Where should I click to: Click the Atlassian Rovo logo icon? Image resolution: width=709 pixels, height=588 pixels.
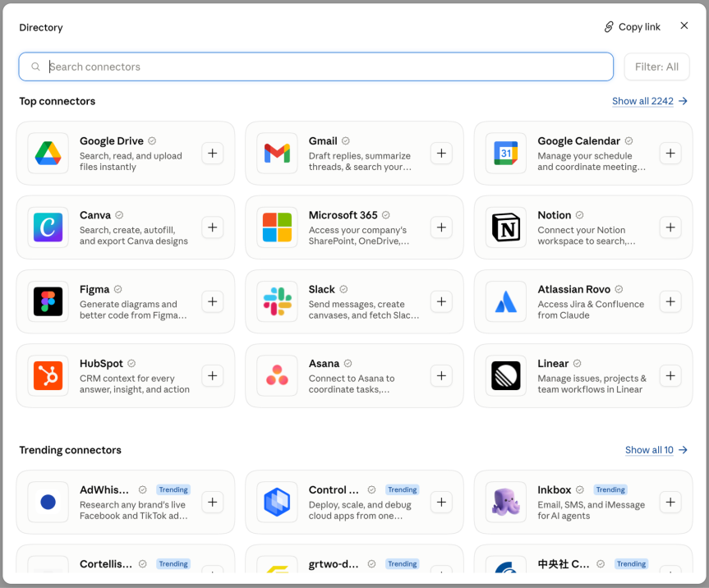click(x=506, y=301)
